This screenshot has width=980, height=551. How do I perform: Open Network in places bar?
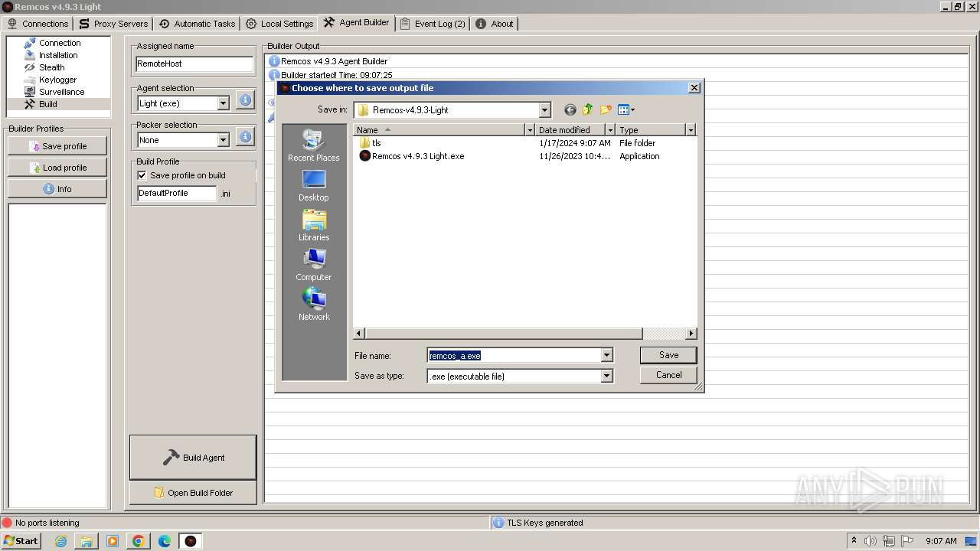(314, 305)
